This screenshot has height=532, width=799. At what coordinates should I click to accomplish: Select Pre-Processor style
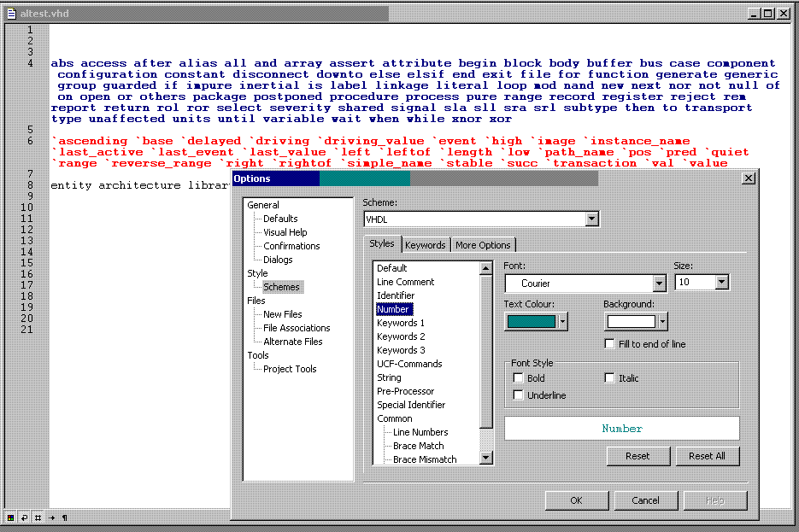(x=405, y=391)
